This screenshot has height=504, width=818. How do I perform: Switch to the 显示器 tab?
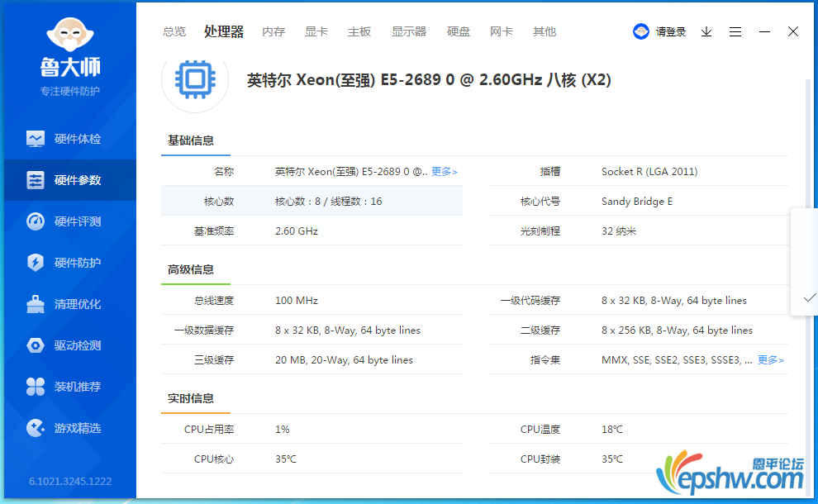point(409,32)
